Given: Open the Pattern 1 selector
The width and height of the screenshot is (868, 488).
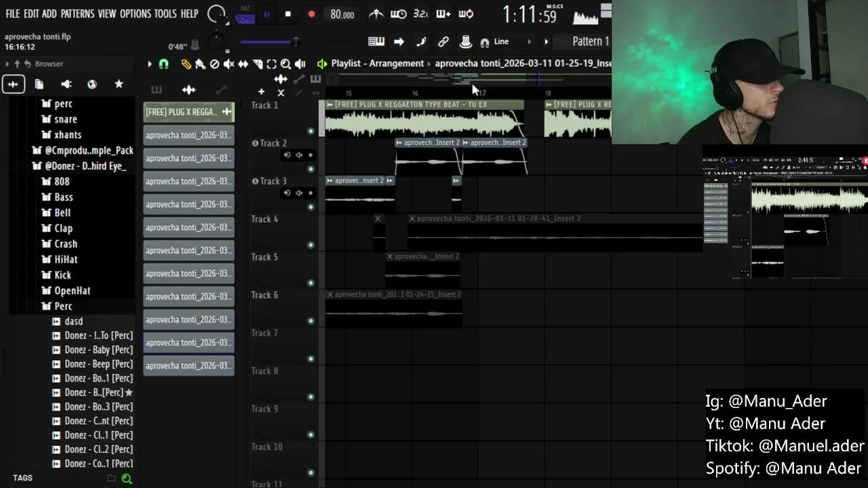Looking at the screenshot, I should (583, 41).
